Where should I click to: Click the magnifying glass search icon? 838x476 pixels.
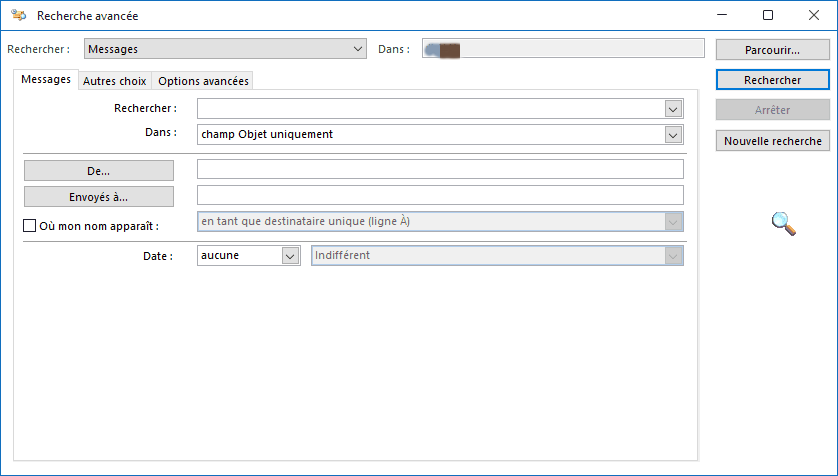click(784, 225)
